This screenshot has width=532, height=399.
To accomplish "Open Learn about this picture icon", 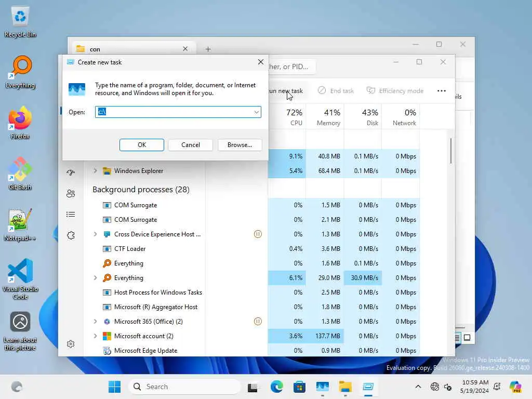I will [20, 331].
